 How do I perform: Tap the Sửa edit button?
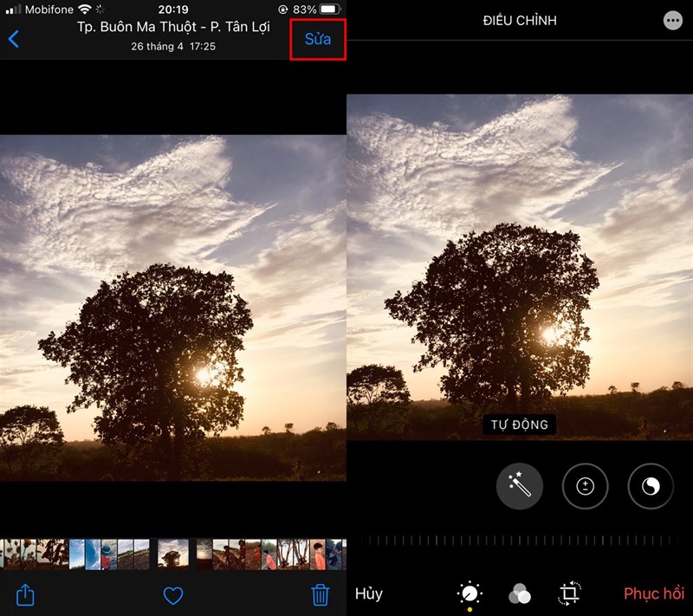tap(318, 39)
